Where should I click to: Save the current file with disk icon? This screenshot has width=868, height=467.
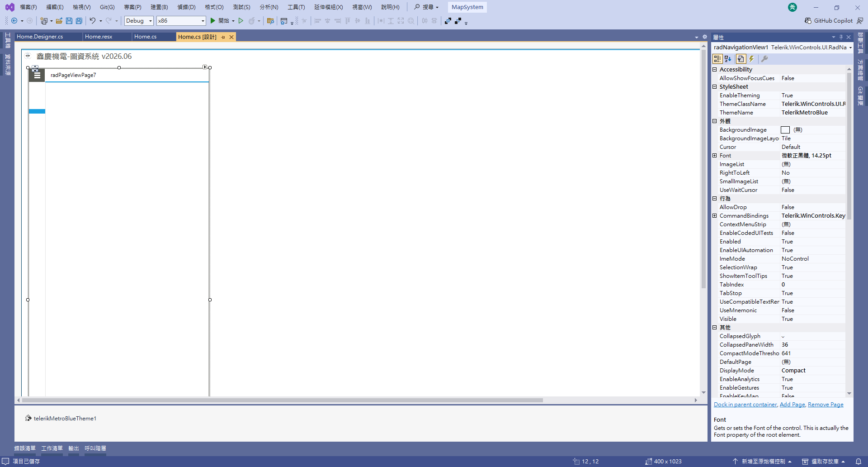coord(69,21)
